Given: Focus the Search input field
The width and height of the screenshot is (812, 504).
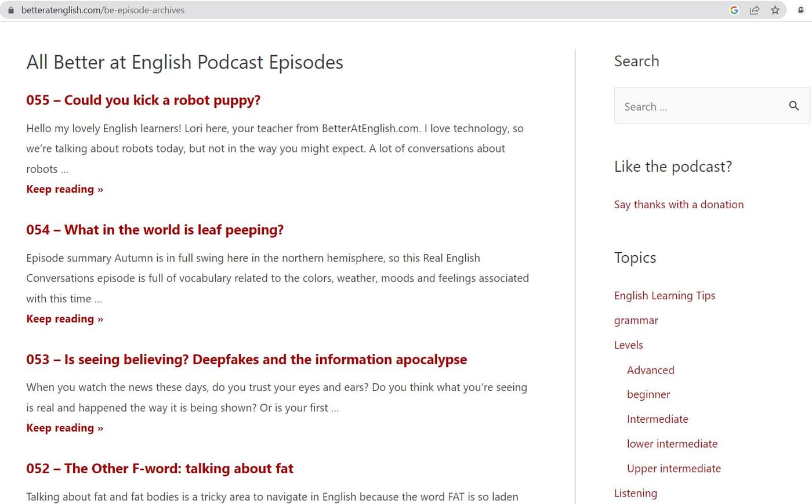Looking at the screenshot, I should pos(712,106).
